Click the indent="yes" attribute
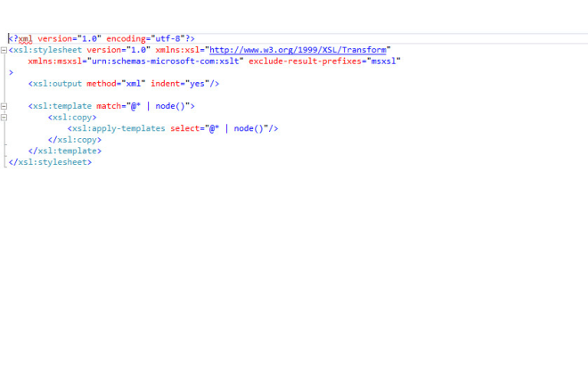 [180, 84]
